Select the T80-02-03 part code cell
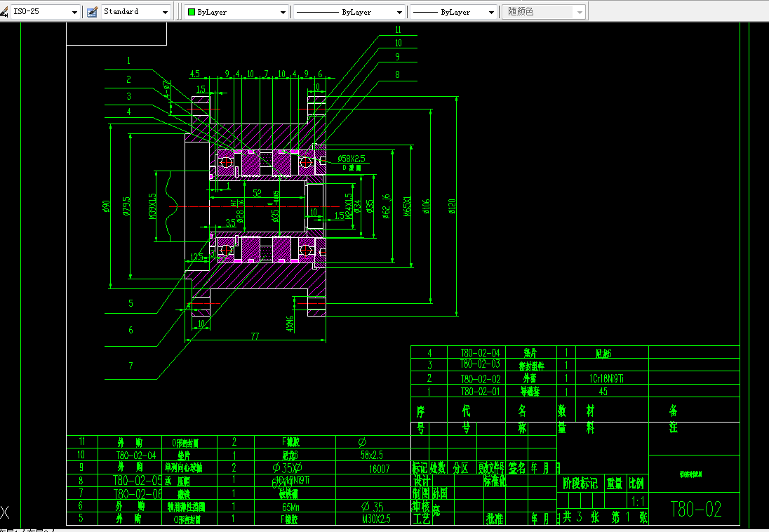The width and height of the screenshot is (769, 532). [x=480, y=364]
